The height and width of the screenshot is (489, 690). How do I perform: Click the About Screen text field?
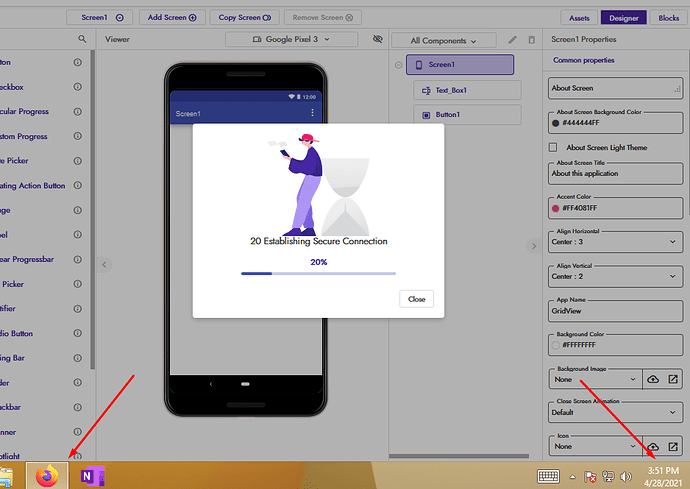coord(615,88)
